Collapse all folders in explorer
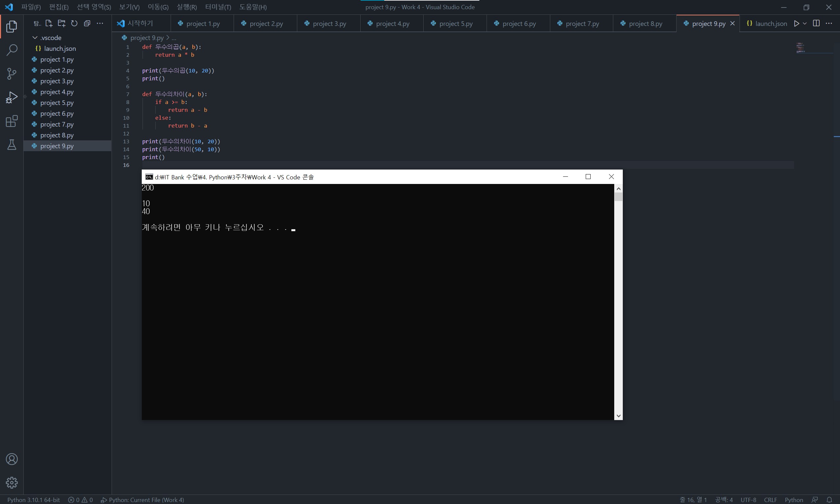The image size is (840, 504). click(x=87, y=23)
